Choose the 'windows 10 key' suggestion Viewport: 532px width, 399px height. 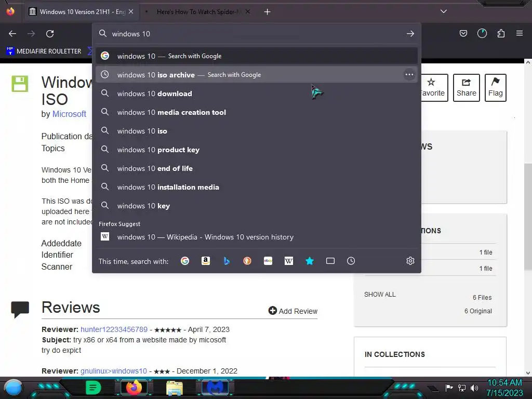(x=257, y=206)
